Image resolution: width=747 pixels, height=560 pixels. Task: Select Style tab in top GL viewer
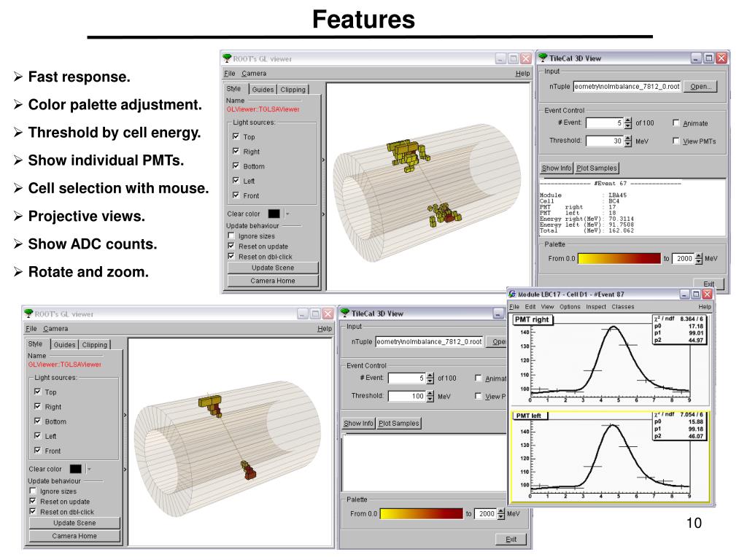(234, 88)
